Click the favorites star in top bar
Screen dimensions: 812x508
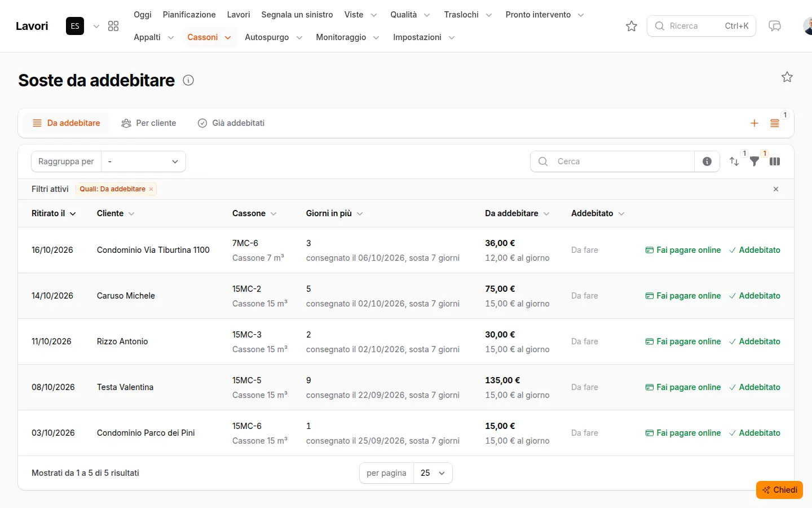tap(632, 26)
